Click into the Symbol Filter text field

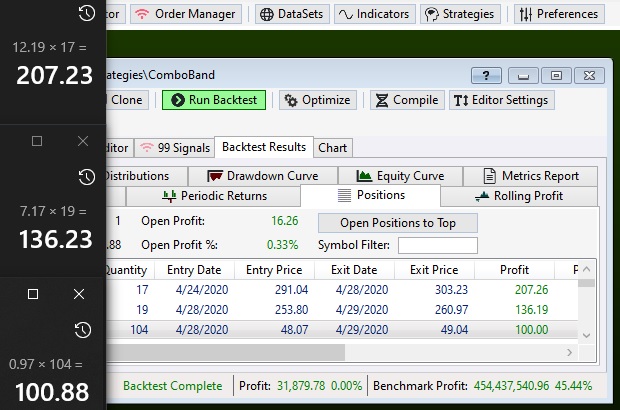(x=437, y=245)
